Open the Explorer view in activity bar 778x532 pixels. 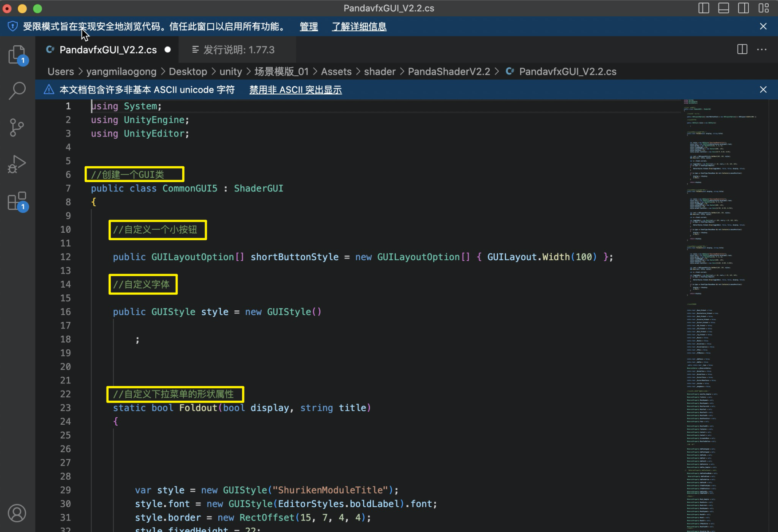(17, 55)
